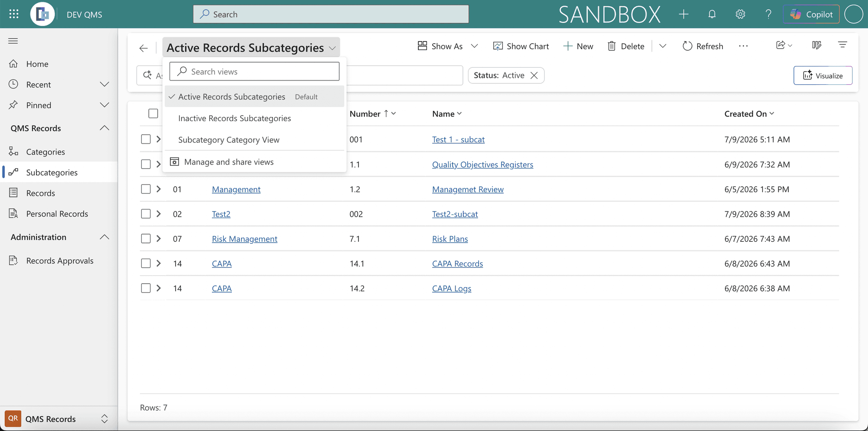Go to Home in sidebar
Image resolution: width=868 pixels, height=431 pixels.
59,64
